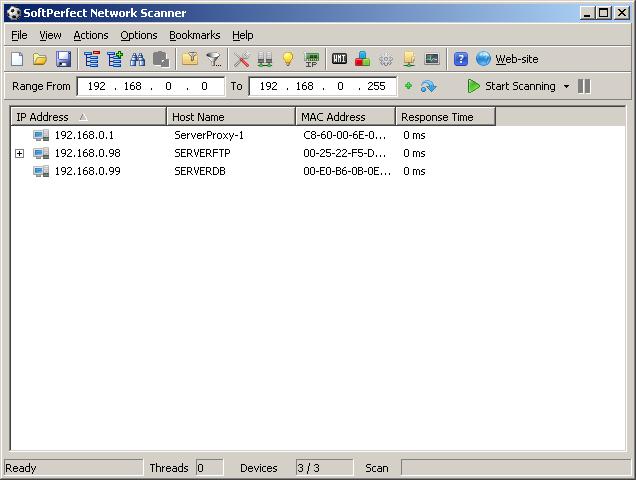Click the globe icon beside Web-site
Image resolution: width=636 pixels, height=480 pixels.
(x=483, y=59)
